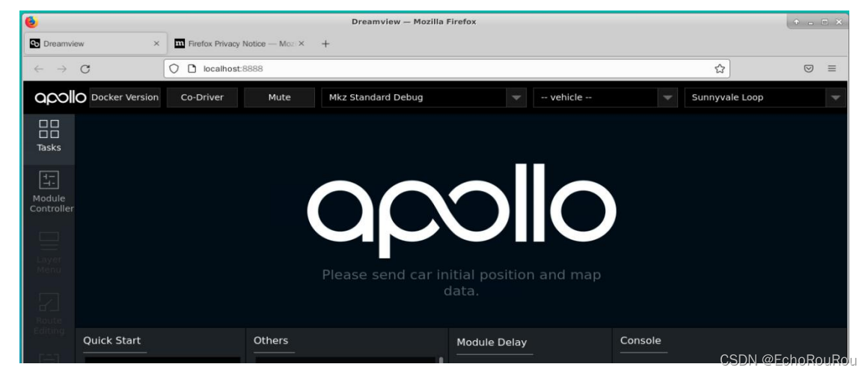Select the Console panel heading
The height and width of the screenshot is (373, 868).
coord(641,340)
